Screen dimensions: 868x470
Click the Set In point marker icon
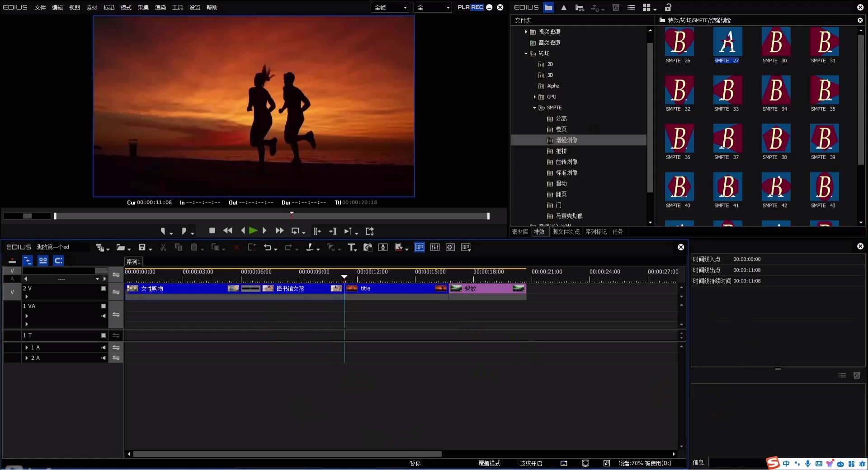[163, 231]
